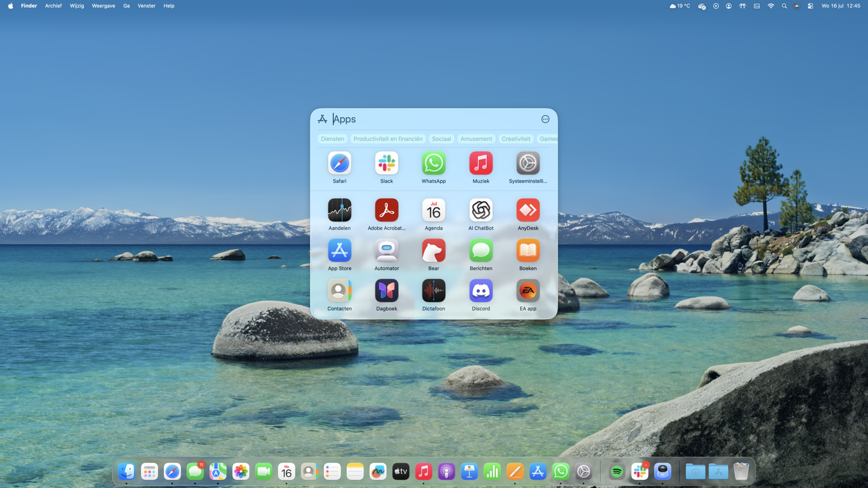Open the Bear notes app
The width and height of the screenshot is (868, 488).
point(433,251)
